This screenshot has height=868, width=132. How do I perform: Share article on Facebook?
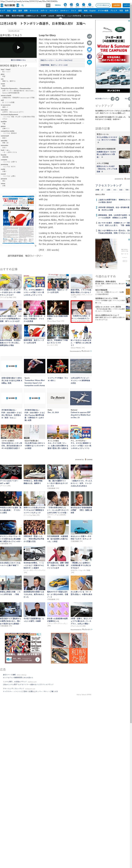coord(89,56)
